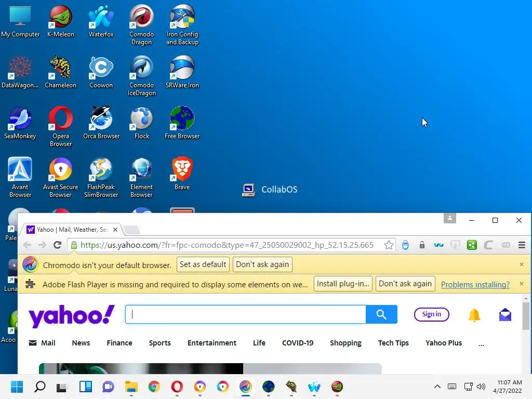The image size is (532, 399).
Task: Click Don't ask again for default browser
Action: pyautogui.click(x=262, y=264)
